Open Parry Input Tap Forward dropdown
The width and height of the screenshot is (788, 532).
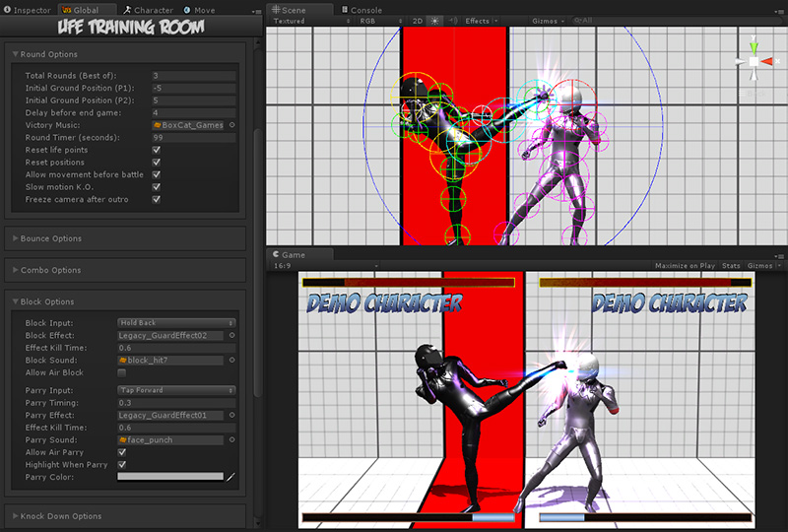(x=176, y=390)
